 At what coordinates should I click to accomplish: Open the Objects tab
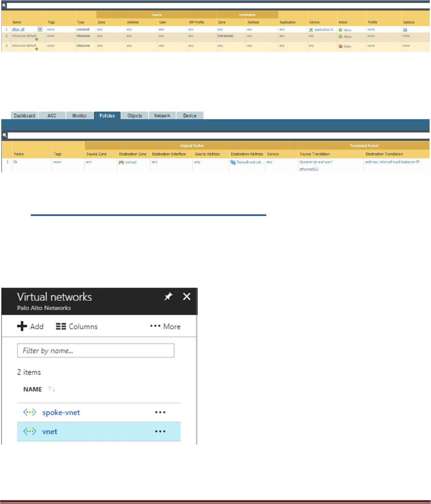(135, 115)
